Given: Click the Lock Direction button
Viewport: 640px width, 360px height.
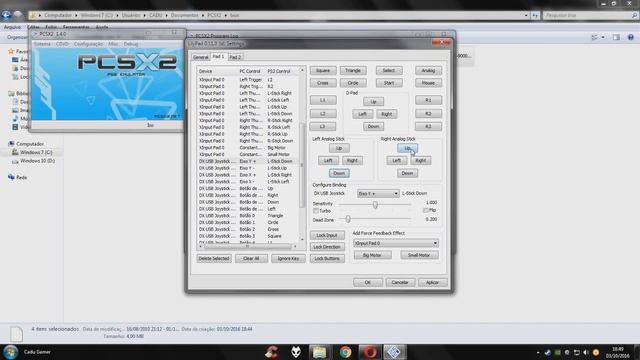Looking at the screenshot, I should tap(327, 247).
